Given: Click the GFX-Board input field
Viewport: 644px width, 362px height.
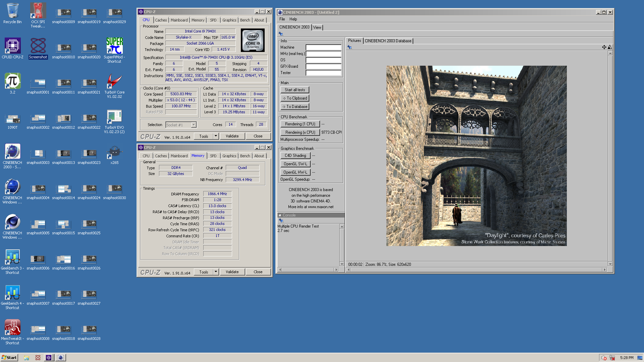Looking at the screenshot, I should (323, 66).
